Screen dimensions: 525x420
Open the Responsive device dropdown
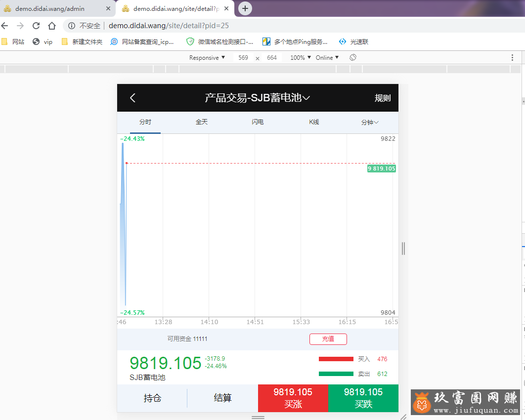click(207, 58)
